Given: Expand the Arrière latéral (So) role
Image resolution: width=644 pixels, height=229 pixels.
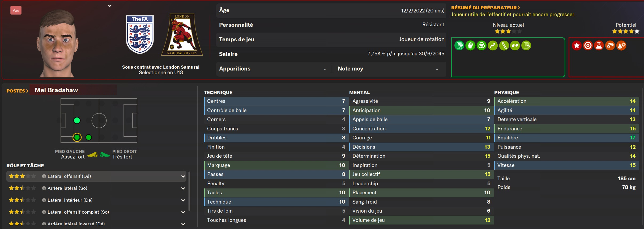Looking at the screenshot, I should pos(183,188).
